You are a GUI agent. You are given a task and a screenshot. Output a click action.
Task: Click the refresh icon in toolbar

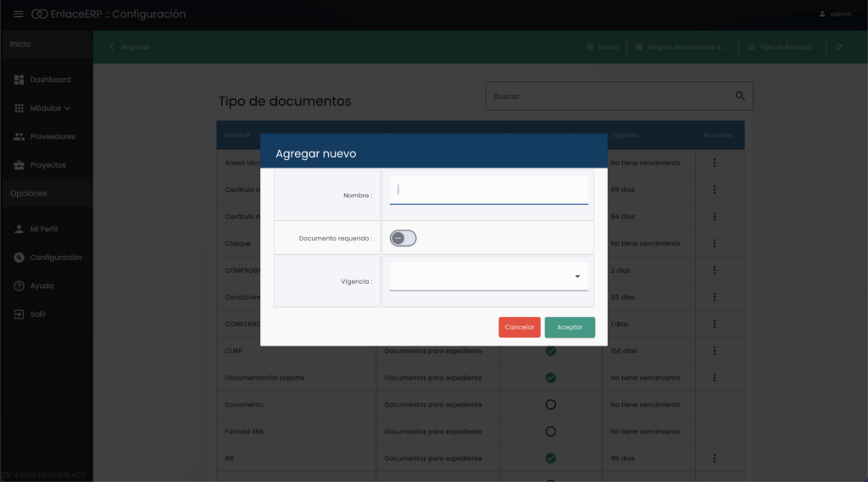[838, 47]
